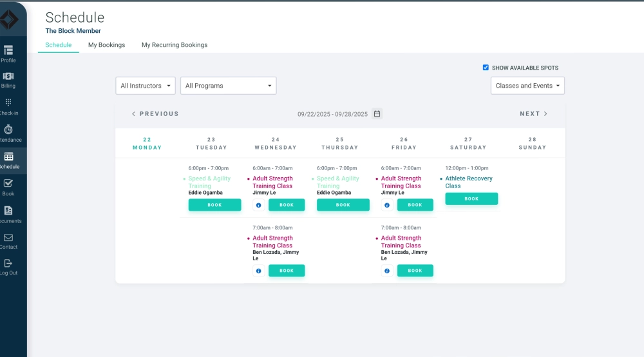The height and width of the screenshot is (357, 644).
Task: Expand the All Programs dropdown
Action: (x=228, y=86)
